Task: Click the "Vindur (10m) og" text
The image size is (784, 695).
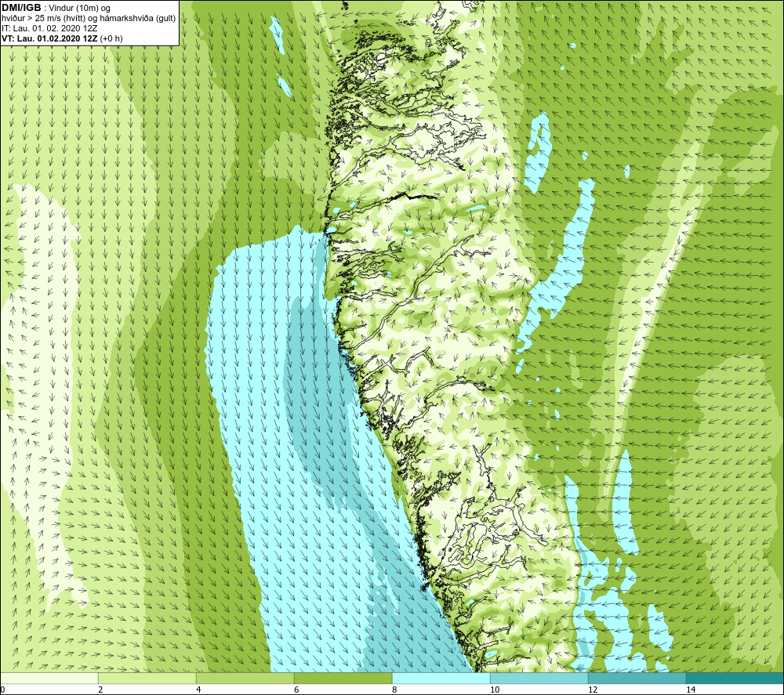Action: click(80, 9)
